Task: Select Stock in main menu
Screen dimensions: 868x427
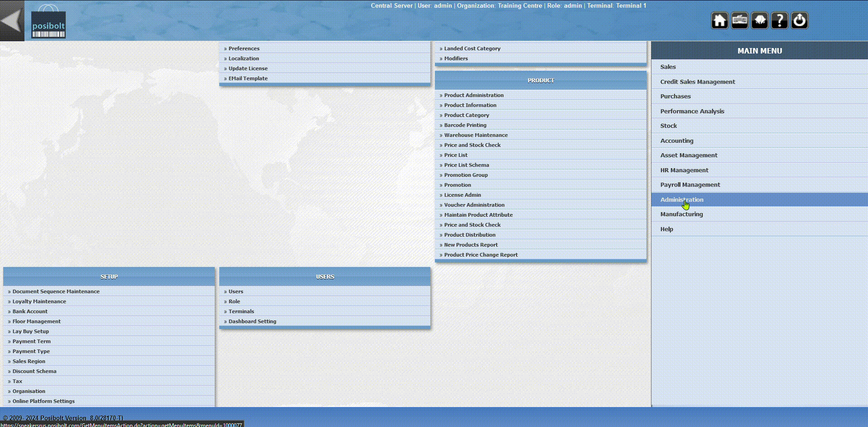Action: (x=668, y=126)
